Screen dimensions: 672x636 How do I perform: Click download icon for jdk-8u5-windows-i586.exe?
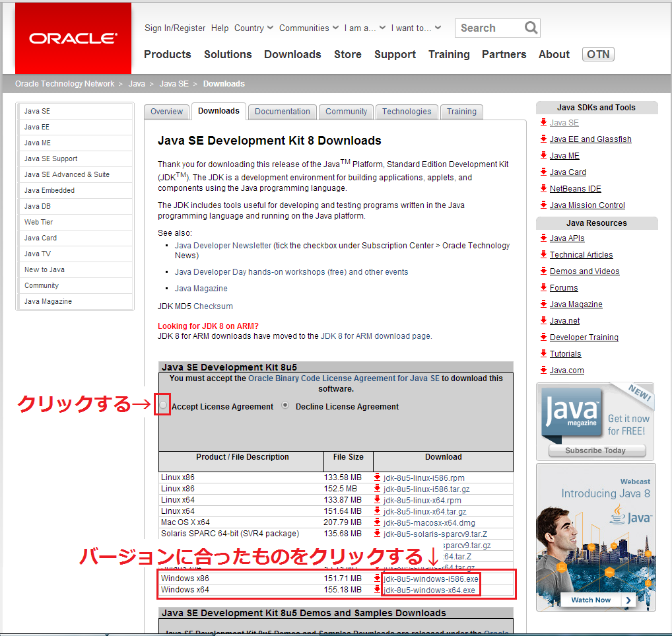pos(377,578)
